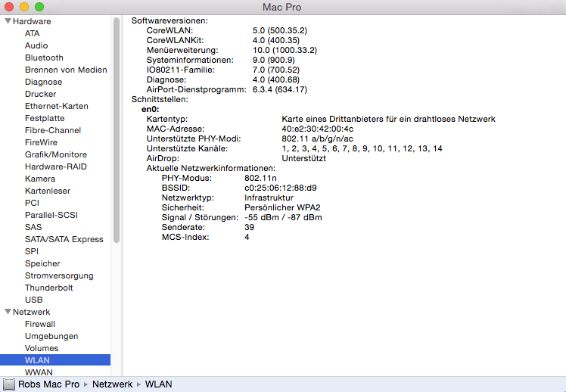566x392 pixels.
Task: Click Menüerweiterung version 10.0 (1000.33.2)
Action: (x=285, y=50)
